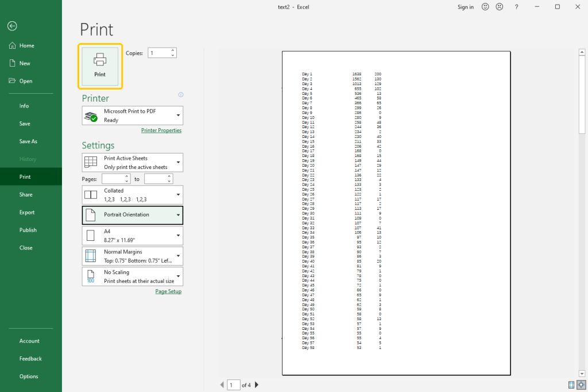Switch to the Export menu item
Image resolution: width=588 pixels, height=392 pixels.
(x=26, y=212)
